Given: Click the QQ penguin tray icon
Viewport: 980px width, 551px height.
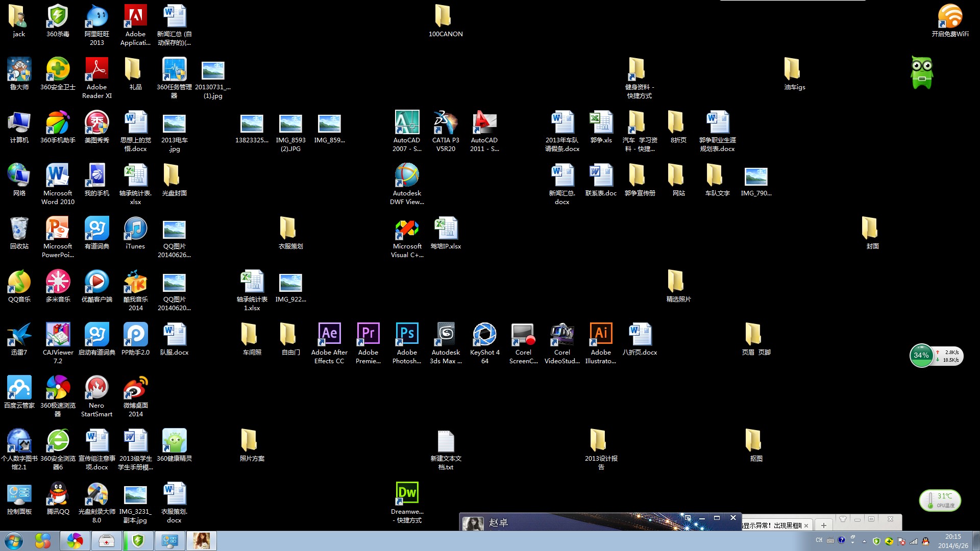Looking at the screenshot, I should click(925, 541).
